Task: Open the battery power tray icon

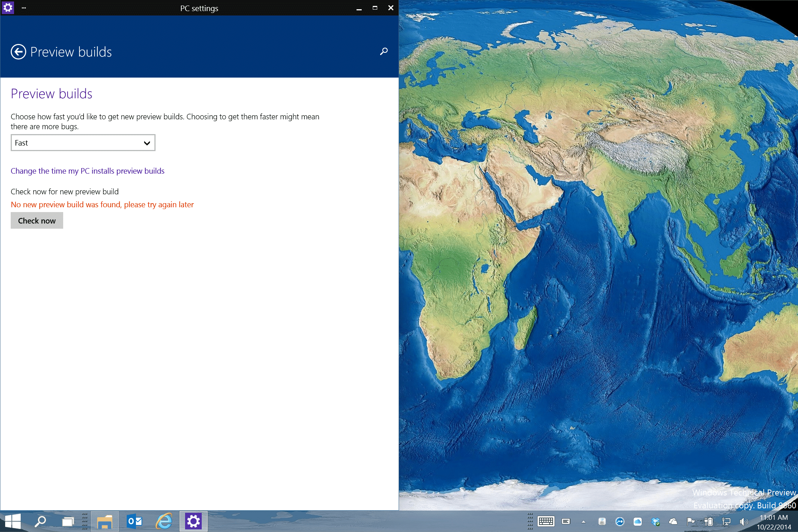Action: tap(709, 521)
